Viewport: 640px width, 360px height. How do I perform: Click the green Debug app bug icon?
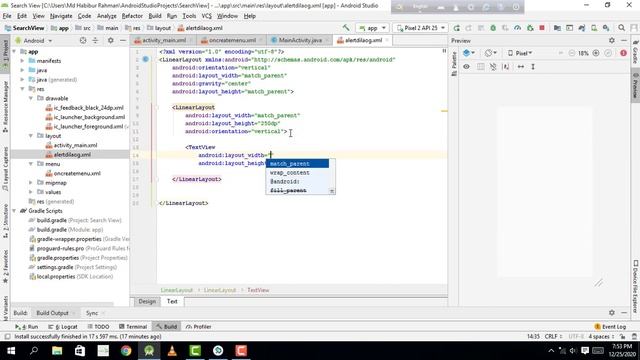pos(493,28)
